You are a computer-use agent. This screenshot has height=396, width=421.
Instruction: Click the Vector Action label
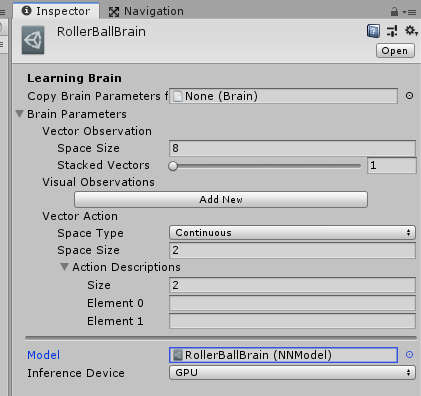[x=80, y=216]
